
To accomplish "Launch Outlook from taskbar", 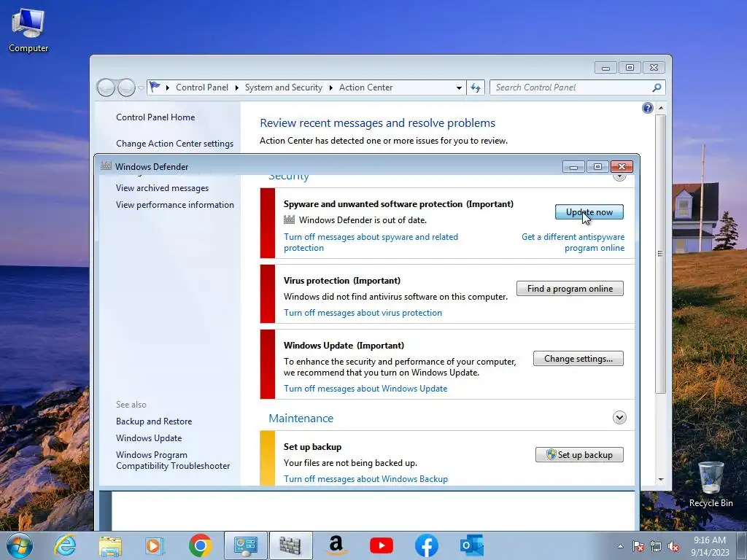I will tap(472, 545).
